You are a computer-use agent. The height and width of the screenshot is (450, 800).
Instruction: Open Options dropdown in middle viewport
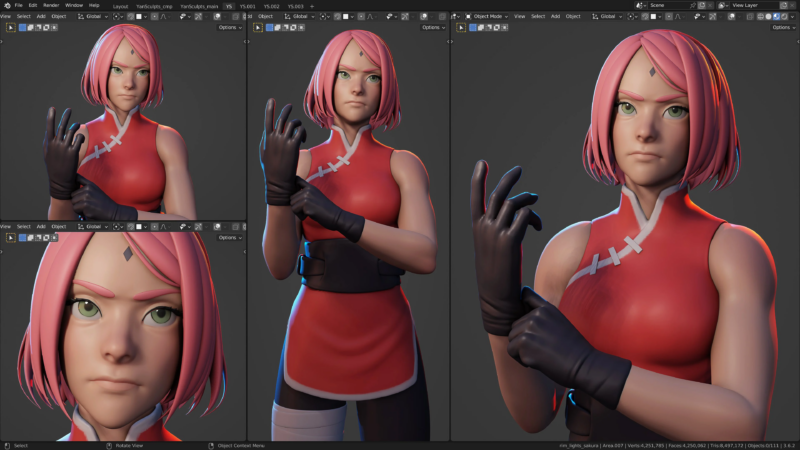(434, 28)
